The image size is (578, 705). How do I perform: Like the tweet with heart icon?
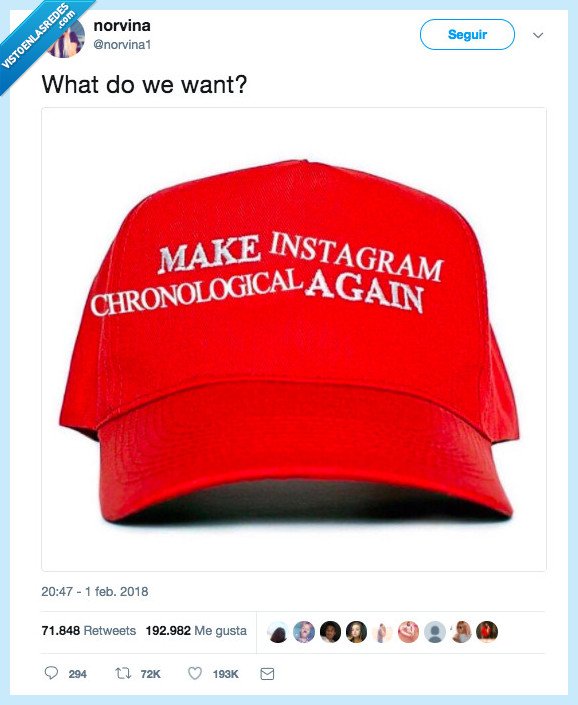(x=195, y=674)
